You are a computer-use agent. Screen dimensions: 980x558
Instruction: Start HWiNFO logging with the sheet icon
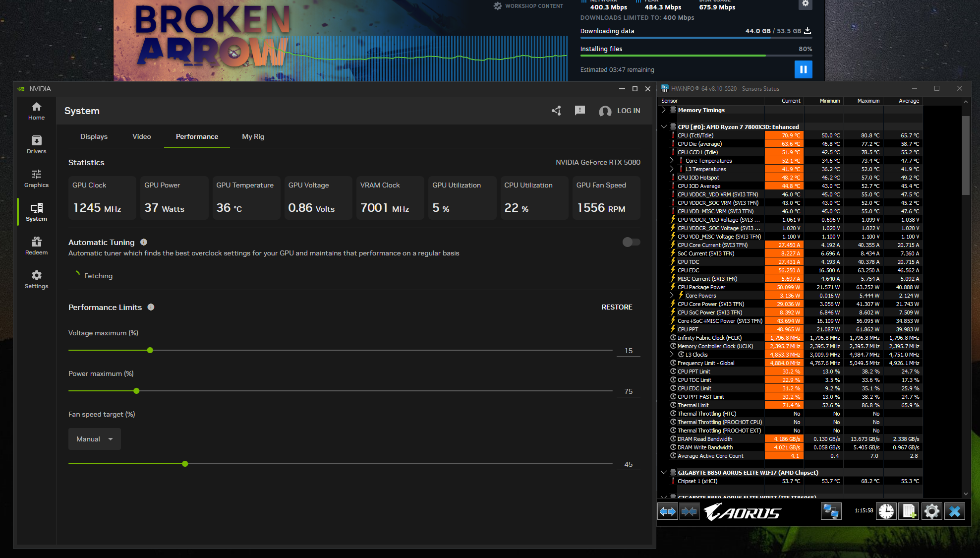tap(909, 511)
